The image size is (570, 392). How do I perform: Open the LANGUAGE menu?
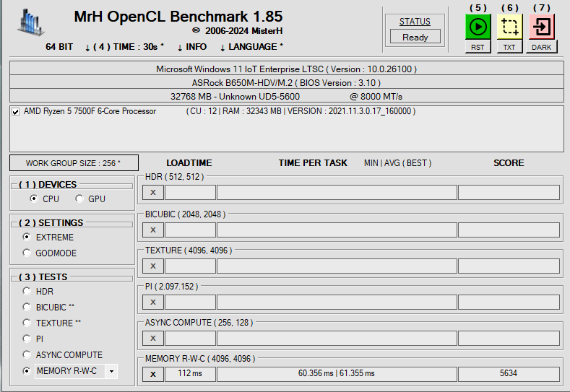click(251, 47)
